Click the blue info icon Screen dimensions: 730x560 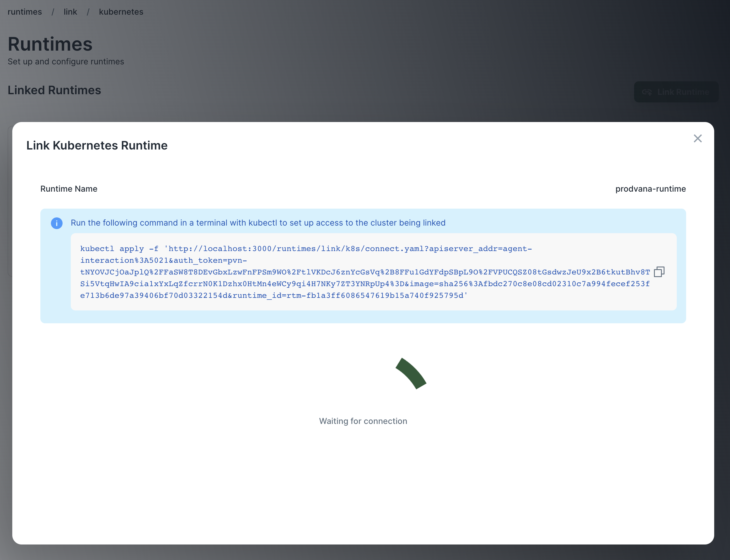(x=57, y=223)
